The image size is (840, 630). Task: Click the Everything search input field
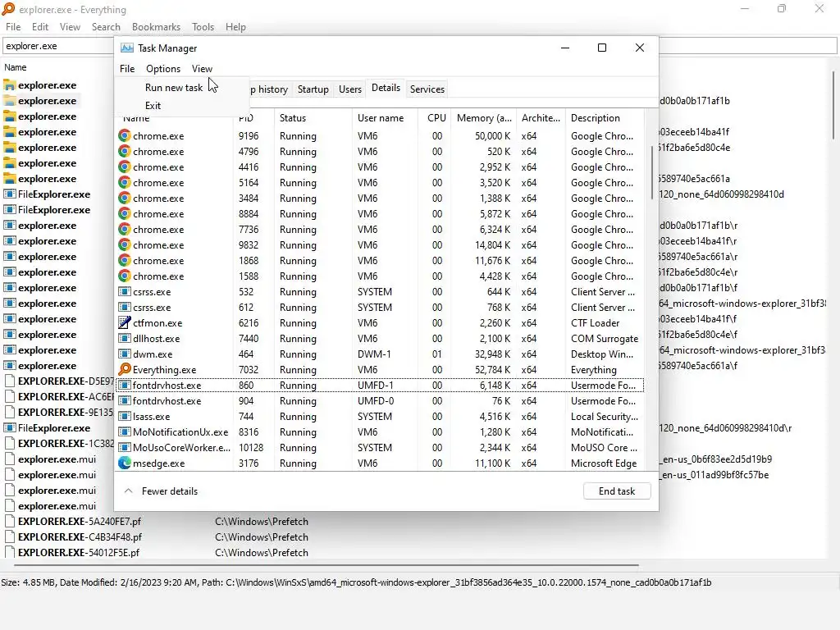click(x=58, y=46)
